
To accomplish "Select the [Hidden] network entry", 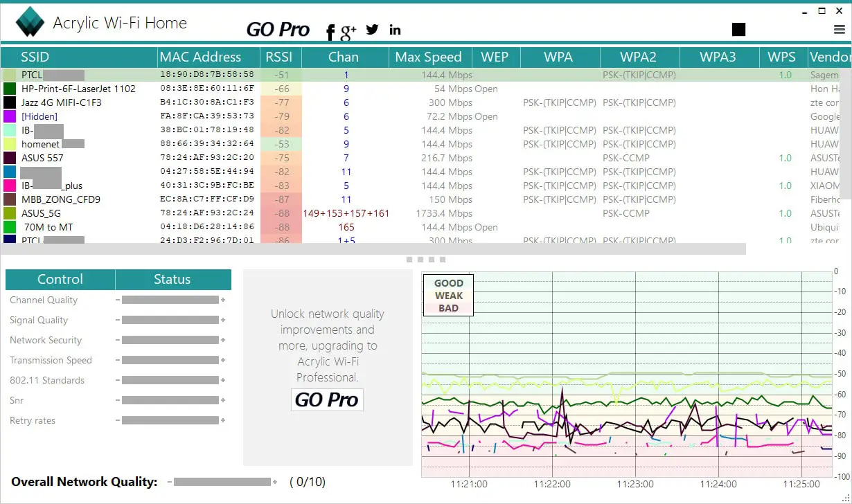I will [39, 116].
